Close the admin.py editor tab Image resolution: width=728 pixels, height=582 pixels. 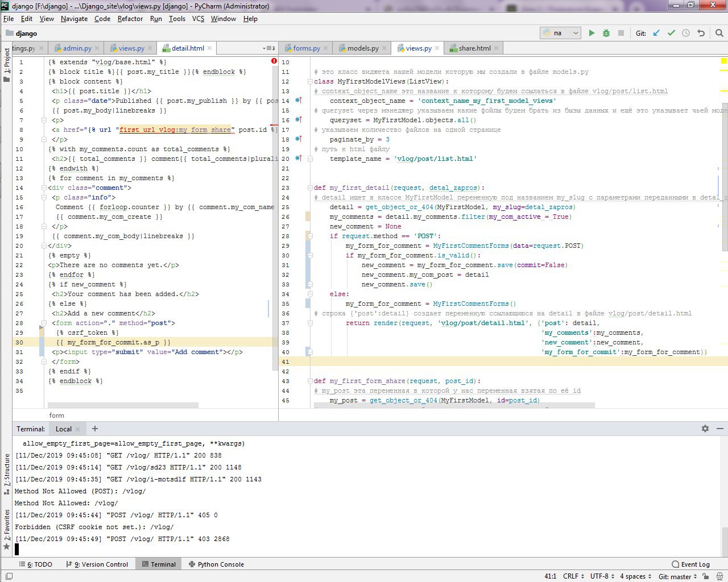pos(97,48)
